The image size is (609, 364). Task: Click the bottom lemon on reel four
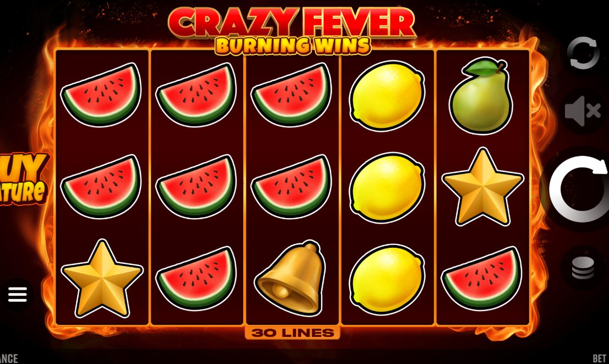[x=387, y=279]
